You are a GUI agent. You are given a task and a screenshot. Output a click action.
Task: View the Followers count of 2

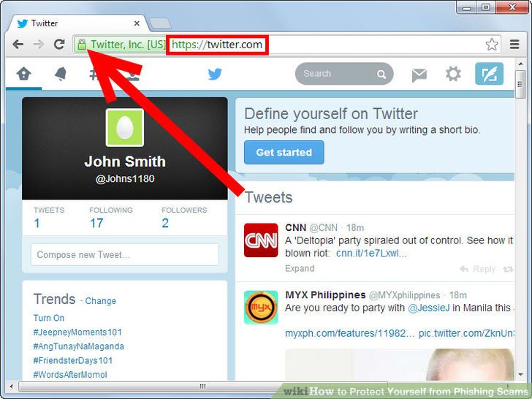point(165,224)
